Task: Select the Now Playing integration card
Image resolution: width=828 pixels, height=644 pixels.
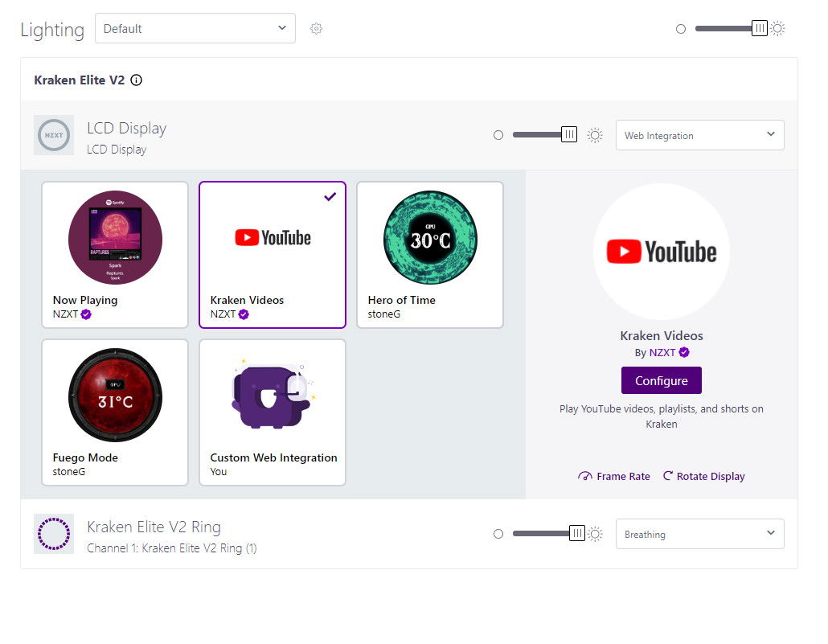Action: coord(115,255)
